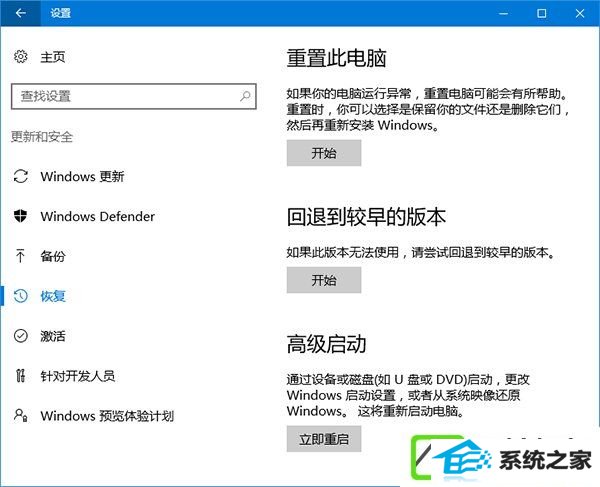Click 开始 under 回退到较早的版本
600x487 pixels.
click(324, 280)
